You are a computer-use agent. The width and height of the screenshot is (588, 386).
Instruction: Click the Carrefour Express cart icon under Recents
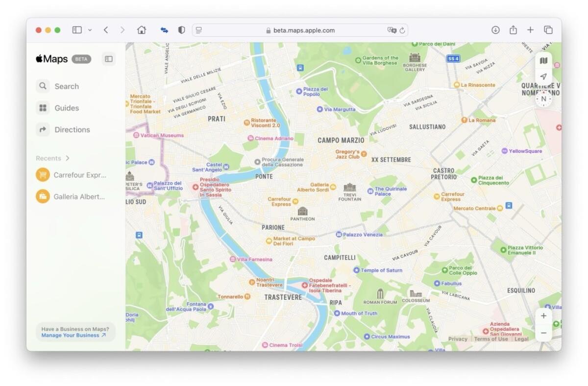point(42,175)
